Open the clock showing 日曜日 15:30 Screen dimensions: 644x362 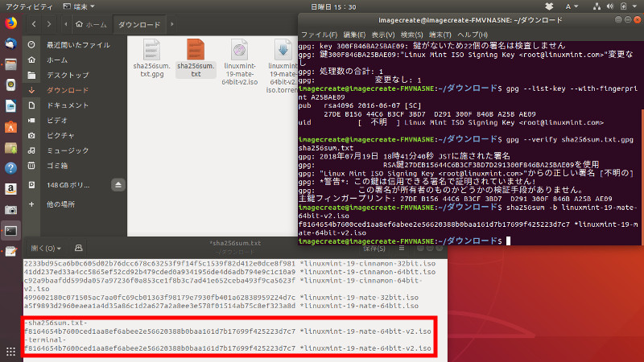pos(333,7)
